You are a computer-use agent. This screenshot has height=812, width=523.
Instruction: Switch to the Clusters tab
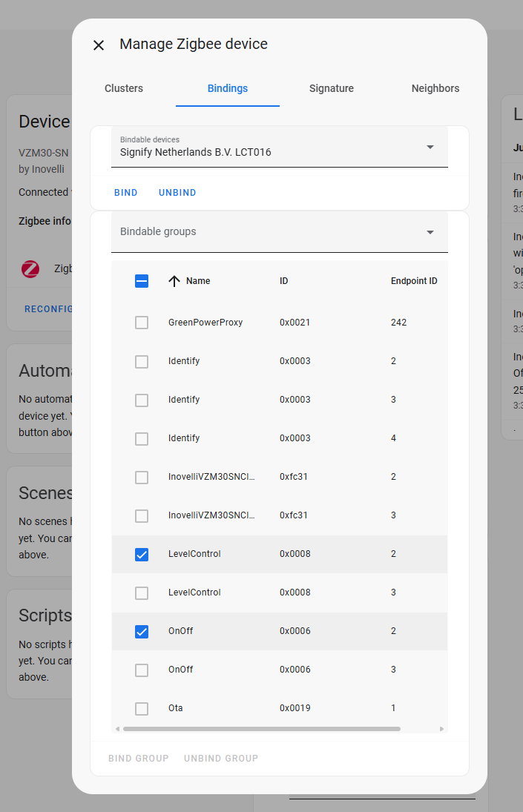124,88
